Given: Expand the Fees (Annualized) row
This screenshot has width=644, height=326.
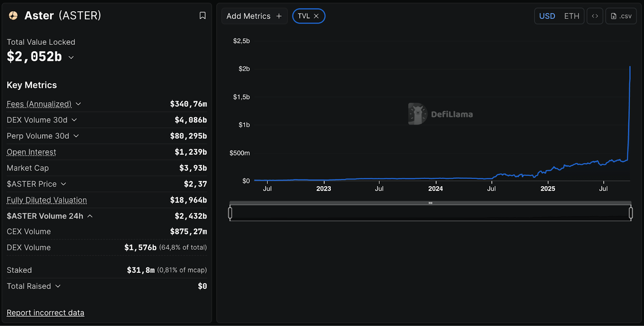Looking at the screenshot, I should 78,104.
